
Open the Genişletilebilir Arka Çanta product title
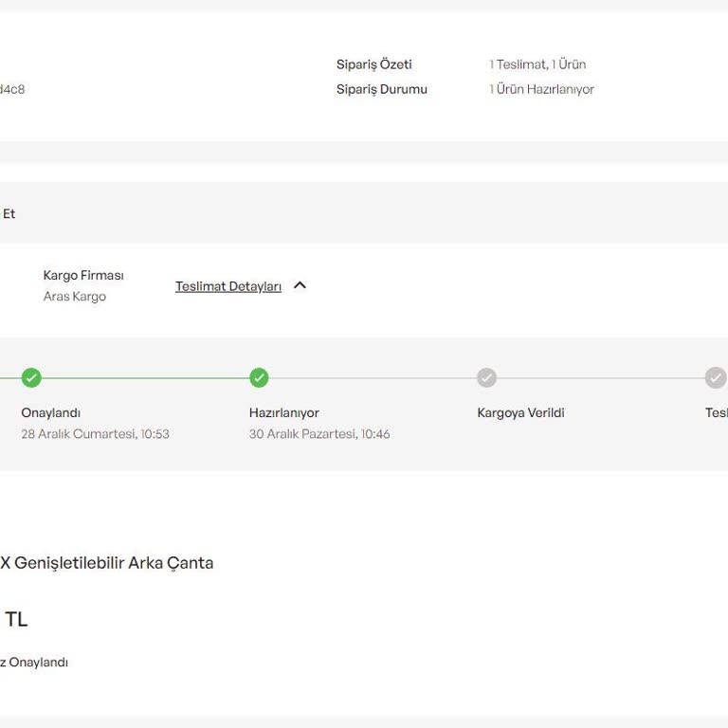[x=107, y=563]
